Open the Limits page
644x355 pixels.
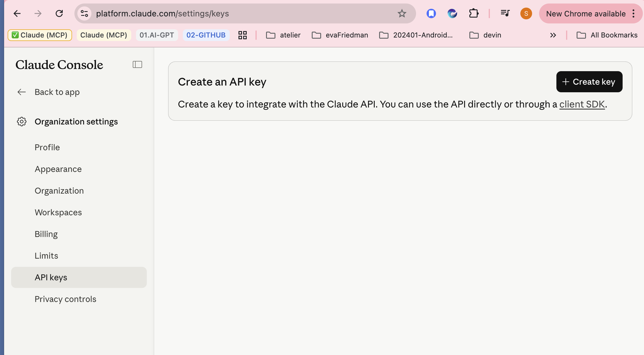pyautogui.click(x=46, y=256)
